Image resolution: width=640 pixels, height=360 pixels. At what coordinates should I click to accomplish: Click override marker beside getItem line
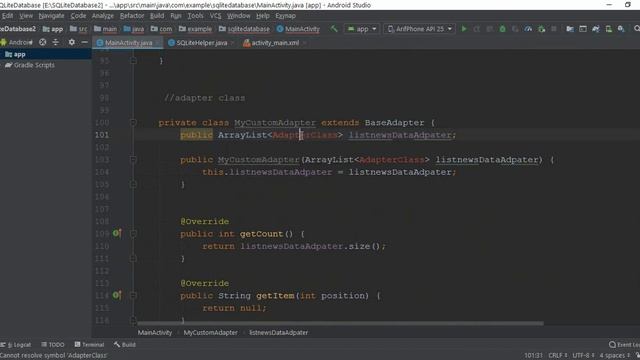click(x=117, y=295)
